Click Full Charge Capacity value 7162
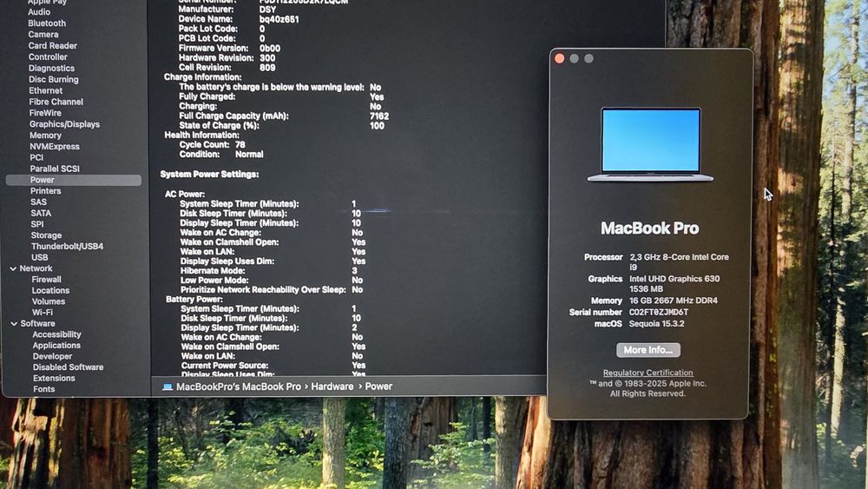 (379, 116)
